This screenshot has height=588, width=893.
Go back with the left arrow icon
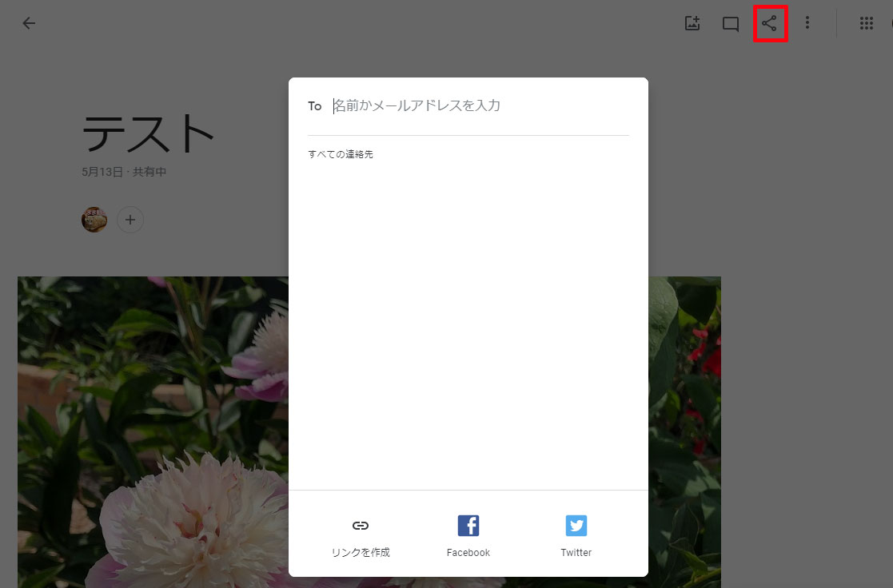point(29,23)
